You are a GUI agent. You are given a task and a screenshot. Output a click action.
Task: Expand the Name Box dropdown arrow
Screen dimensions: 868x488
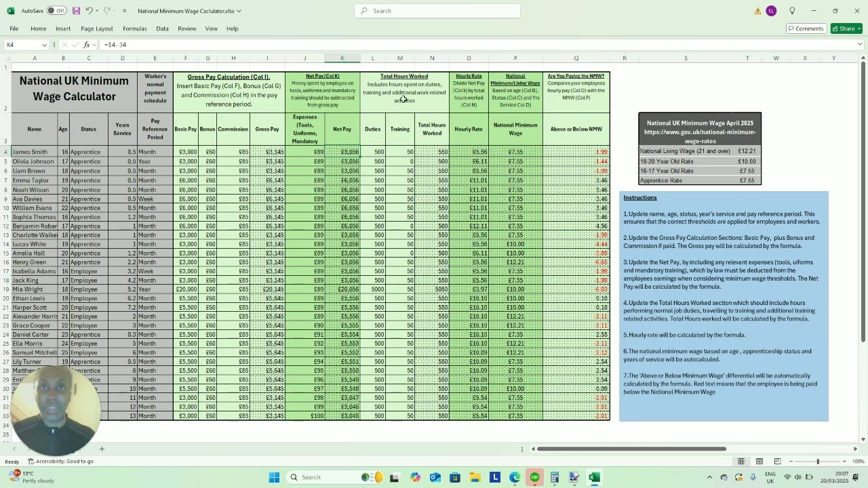(45, 45)
